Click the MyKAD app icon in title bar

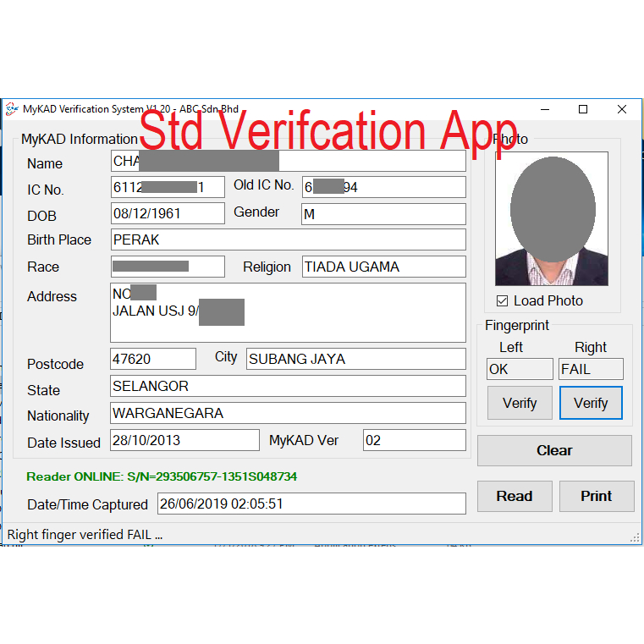tap(12, 109)
